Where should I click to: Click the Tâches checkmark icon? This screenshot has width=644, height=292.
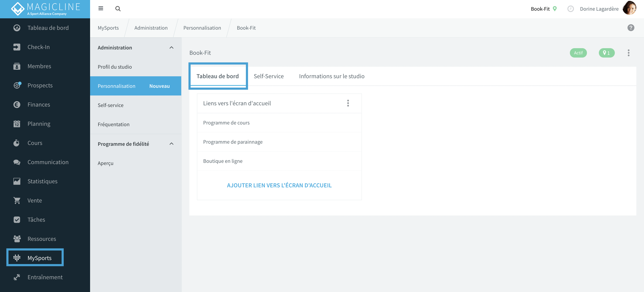(17, 220)
